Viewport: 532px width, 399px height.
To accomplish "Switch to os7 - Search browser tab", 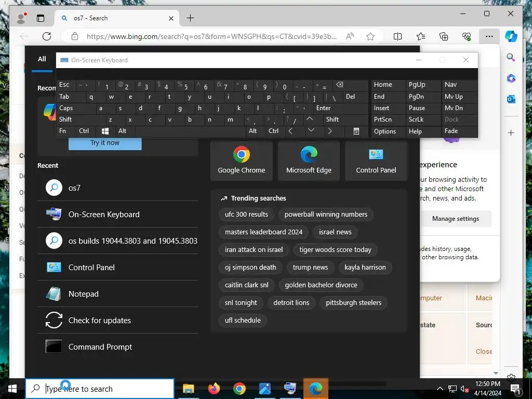I will click(116, 18).
